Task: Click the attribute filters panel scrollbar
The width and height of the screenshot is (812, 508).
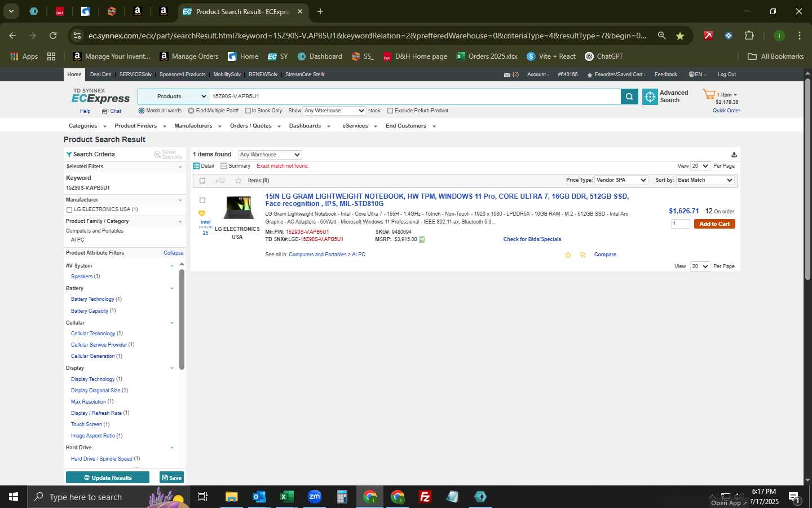Action: click(182, 319)
